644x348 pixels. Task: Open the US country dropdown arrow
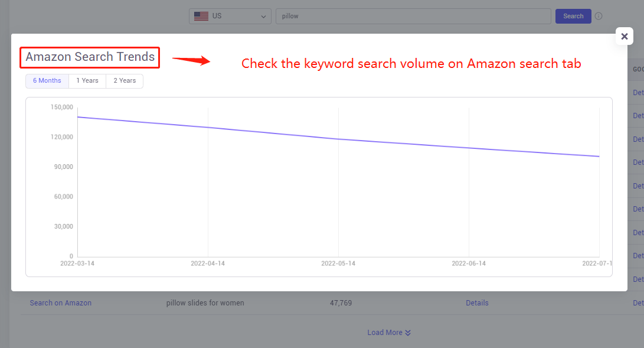pyautogui.click(x=263, y=17)
